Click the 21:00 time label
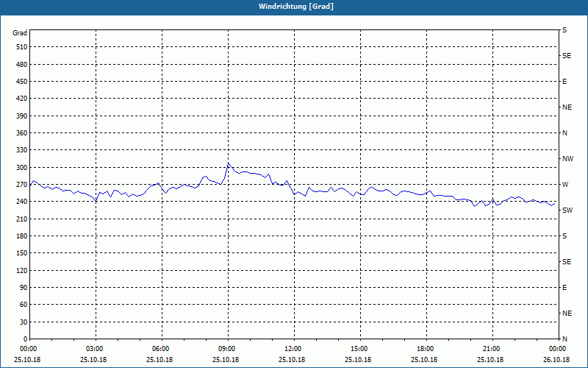 (492, 348)
